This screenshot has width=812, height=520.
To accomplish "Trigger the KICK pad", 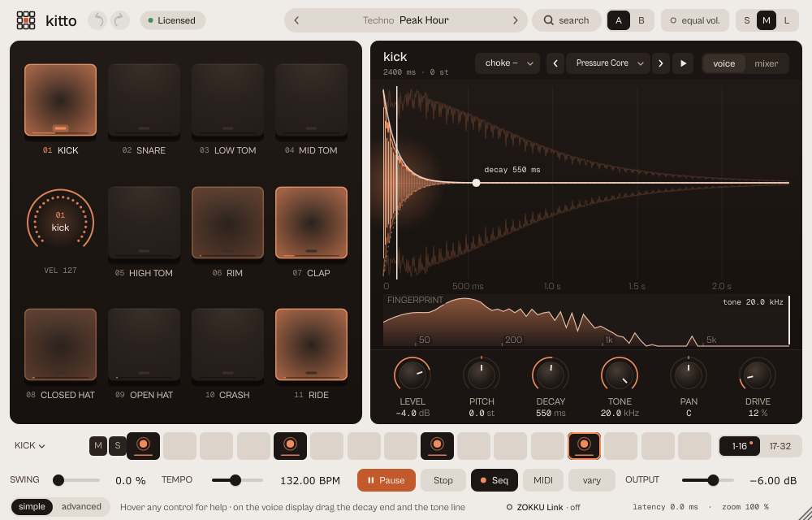I will [x=61, y=100].
